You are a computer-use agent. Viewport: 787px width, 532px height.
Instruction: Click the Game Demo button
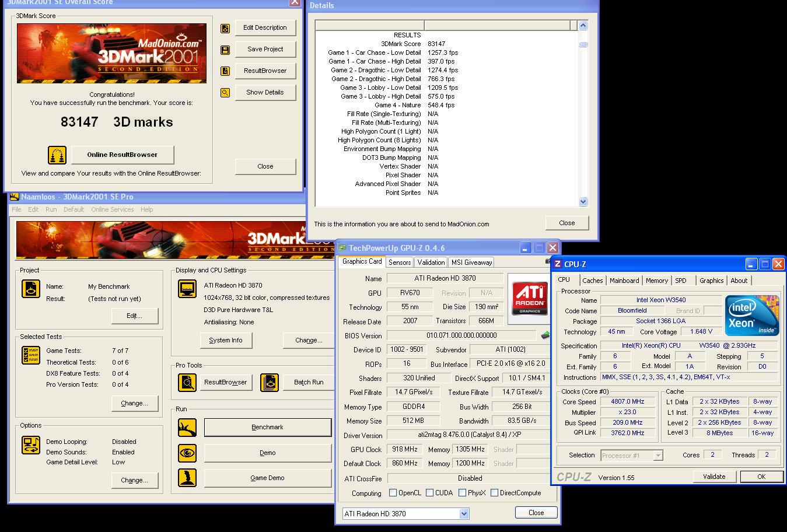point(268,478)
